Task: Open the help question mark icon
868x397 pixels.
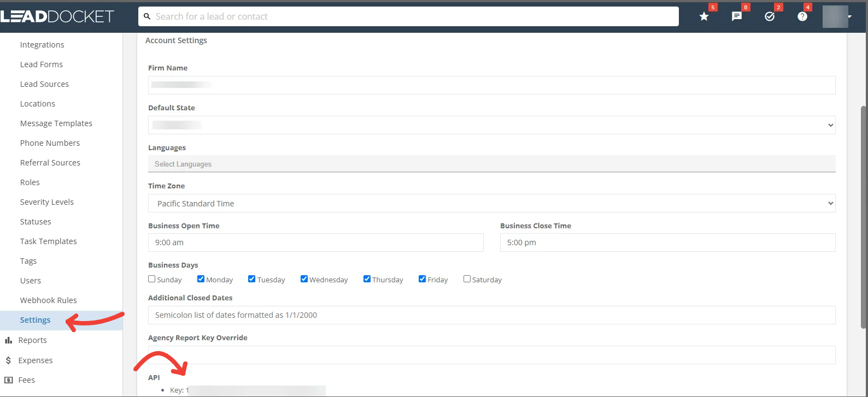Action: (x=802, y=16)
